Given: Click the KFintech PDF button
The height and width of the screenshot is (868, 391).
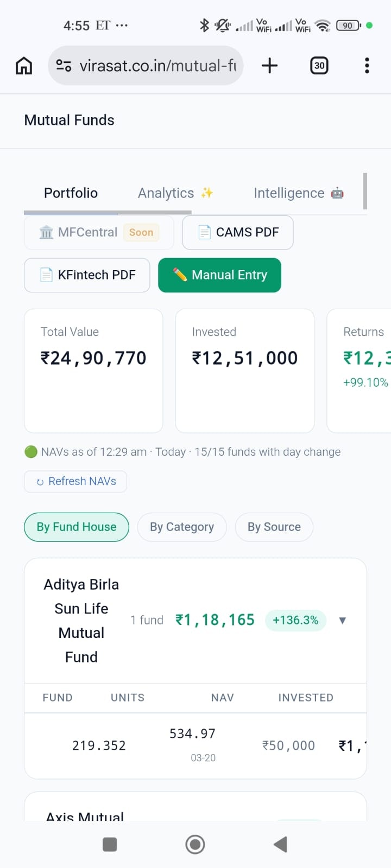Looking at the screenshot, I should [x=87, y=275].
